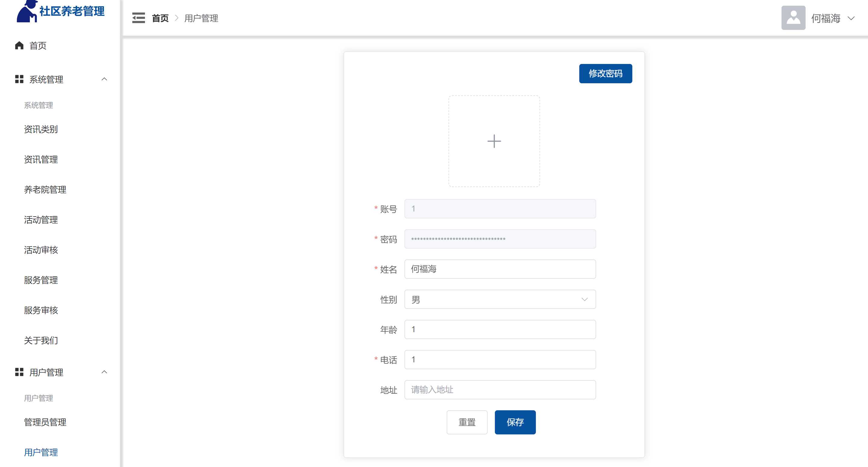Go to 养老院管理 in sidebar
Image resolution: width=868 pixels, height=467 pixels.
(45, 189)
